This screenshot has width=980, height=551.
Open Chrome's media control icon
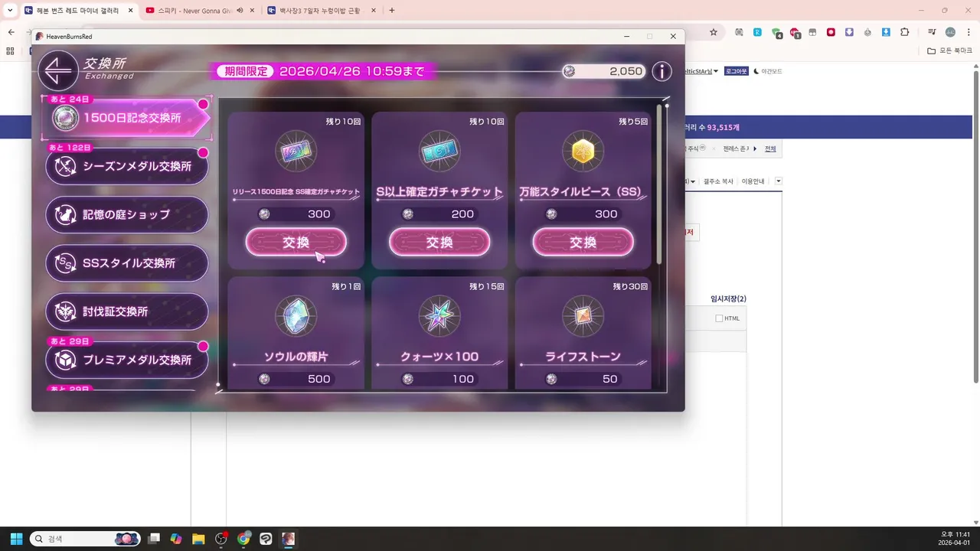tap(932, 32)
